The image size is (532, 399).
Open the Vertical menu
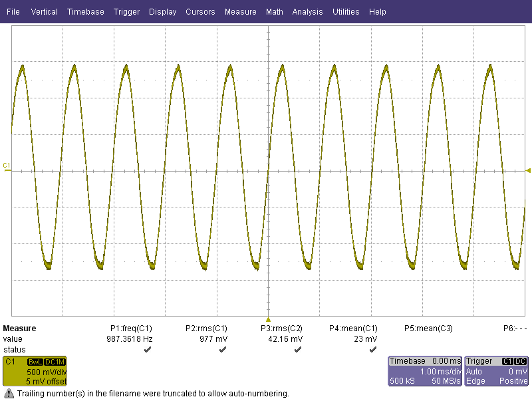tap(44, 12)
